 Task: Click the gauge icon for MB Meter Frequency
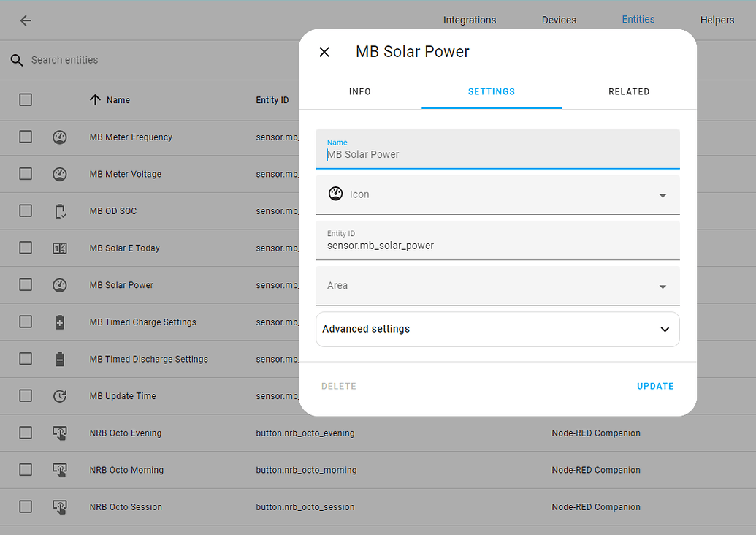60,137
